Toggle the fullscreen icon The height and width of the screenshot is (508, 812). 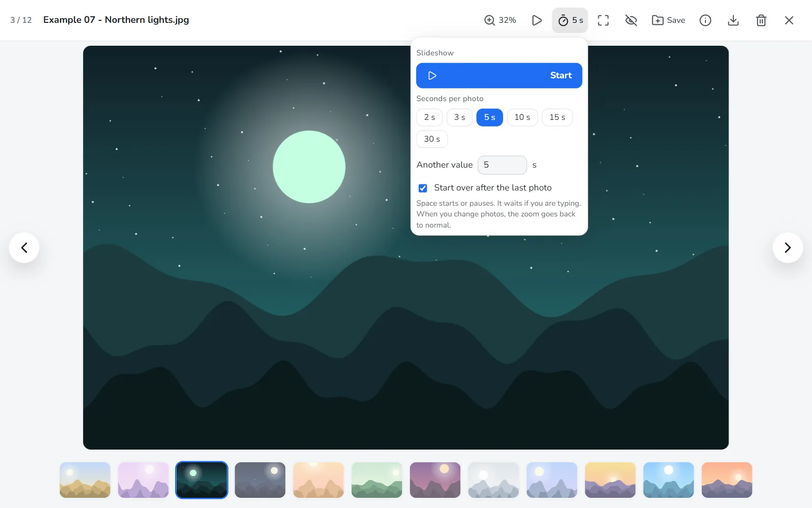point(603,20)
